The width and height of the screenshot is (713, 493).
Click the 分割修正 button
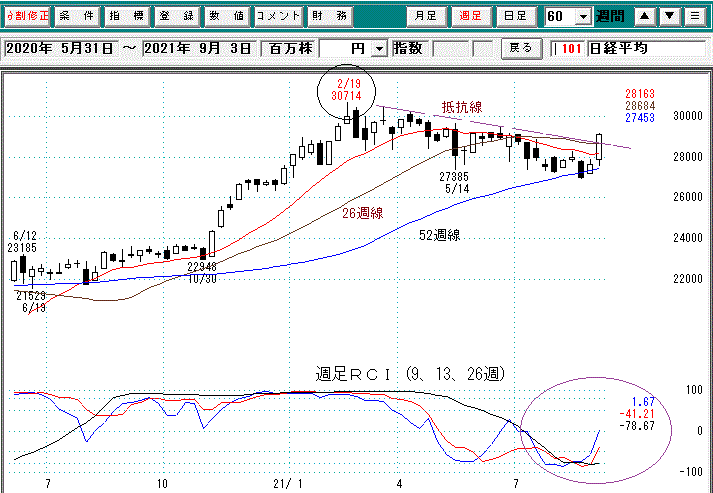[x=25, y=17]
